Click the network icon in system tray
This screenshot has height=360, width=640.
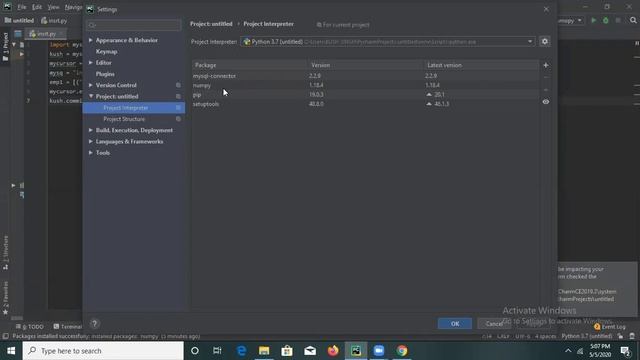(x=580, y=351)
